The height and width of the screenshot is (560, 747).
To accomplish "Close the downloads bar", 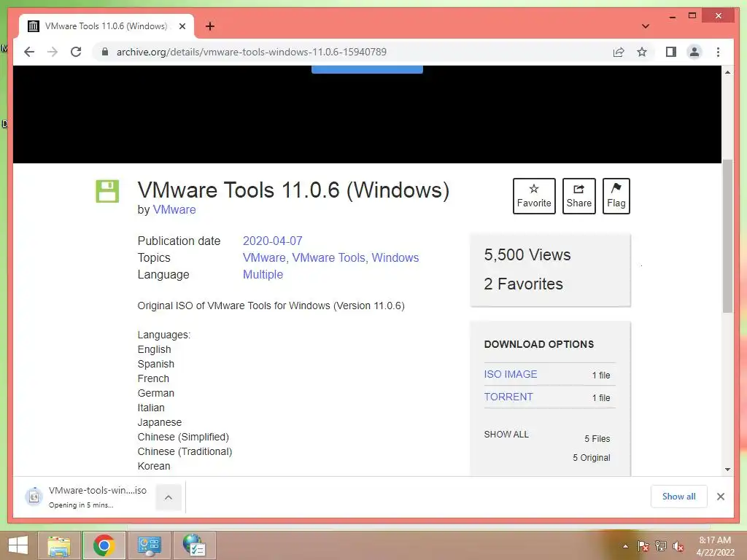I will pyautogui.click(x=720, y=497).
